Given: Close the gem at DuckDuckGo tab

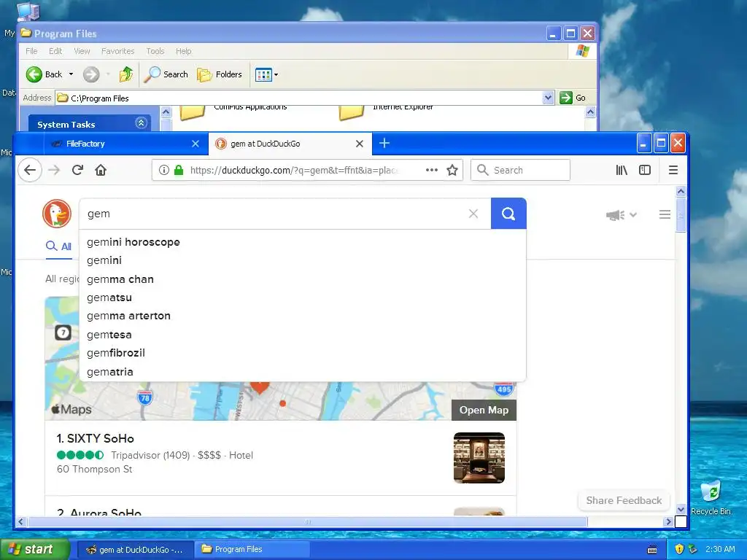Looking at the screenshot, I should click(360, 144).
